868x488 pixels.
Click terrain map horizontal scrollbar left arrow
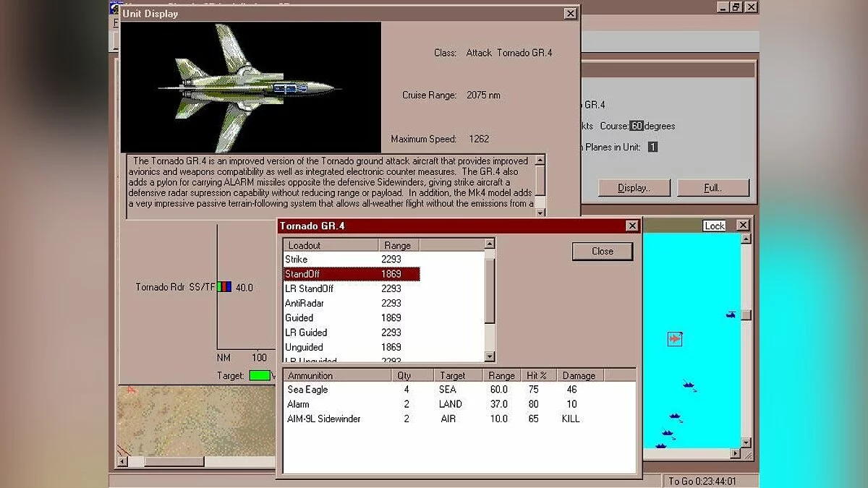(x=122, y=461)
